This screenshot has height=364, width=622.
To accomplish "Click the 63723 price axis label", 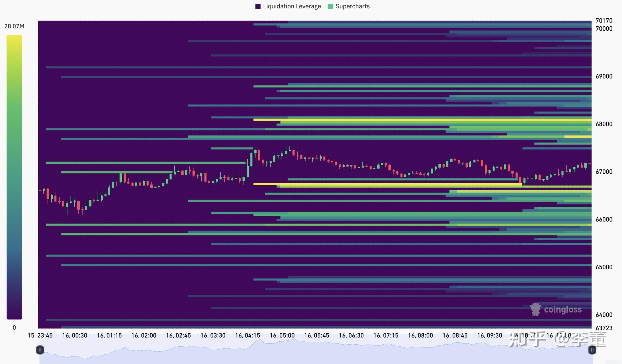I will [604, 328].
